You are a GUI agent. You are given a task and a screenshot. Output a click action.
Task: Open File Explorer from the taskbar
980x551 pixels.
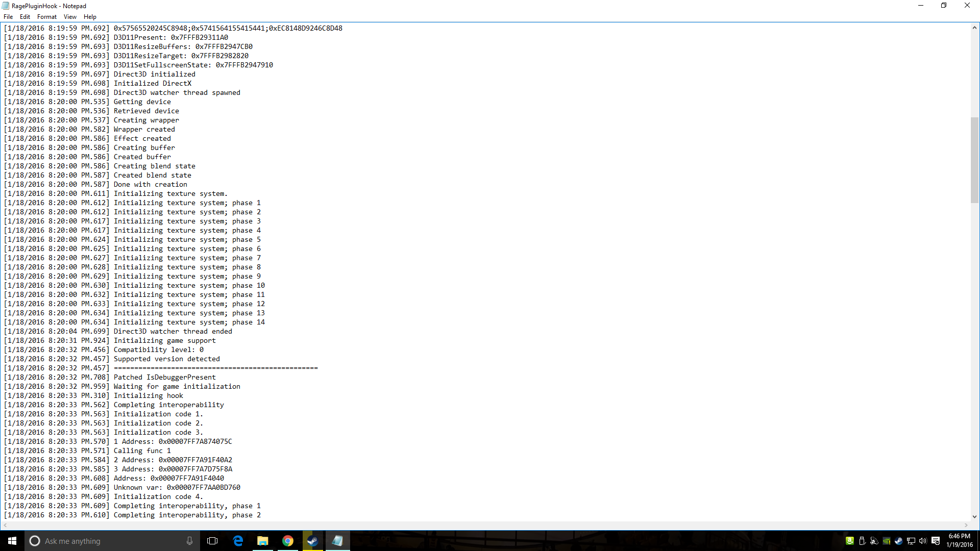[263, 541]
